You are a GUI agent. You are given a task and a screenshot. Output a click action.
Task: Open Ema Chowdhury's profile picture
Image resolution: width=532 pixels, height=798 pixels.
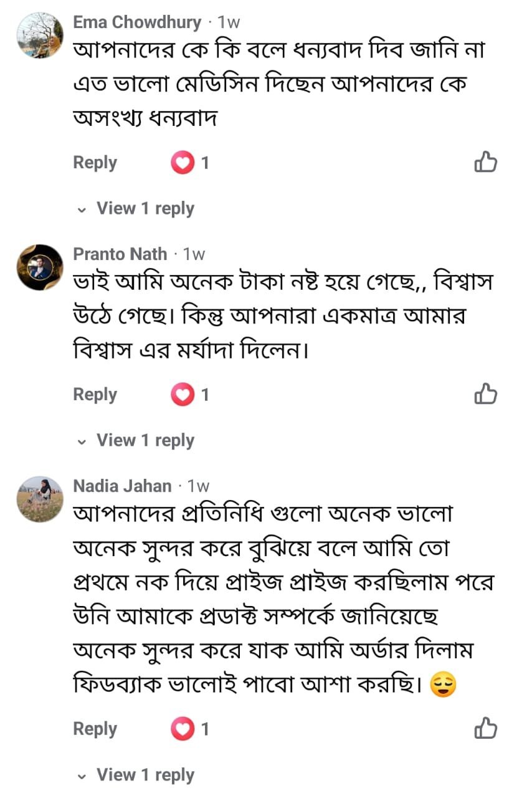[x=40, y=36]
